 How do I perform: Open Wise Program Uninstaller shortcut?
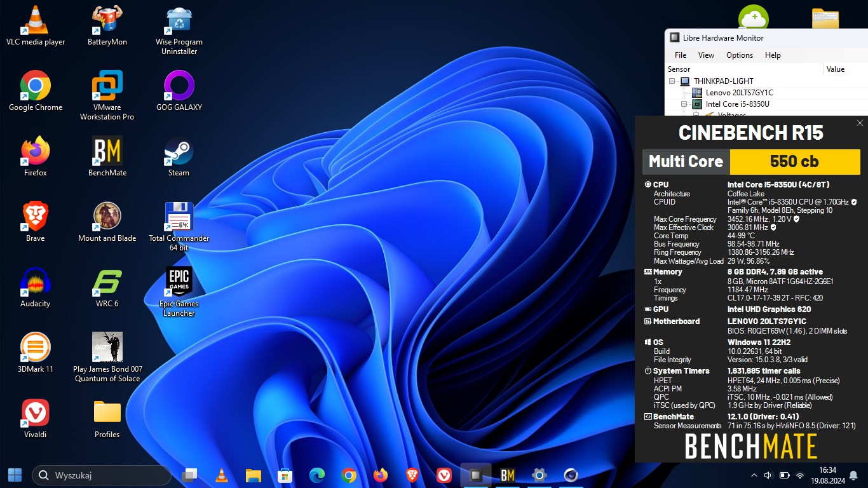179,30
